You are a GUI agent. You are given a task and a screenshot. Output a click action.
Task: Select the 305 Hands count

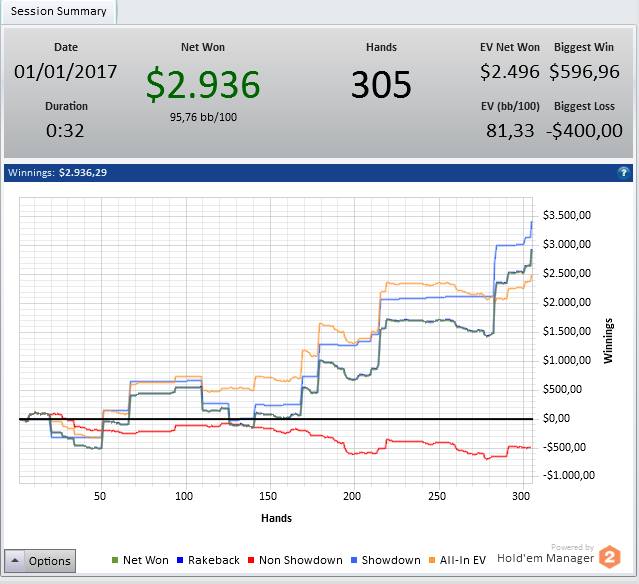pyautogui.click(x=381, y=86)
